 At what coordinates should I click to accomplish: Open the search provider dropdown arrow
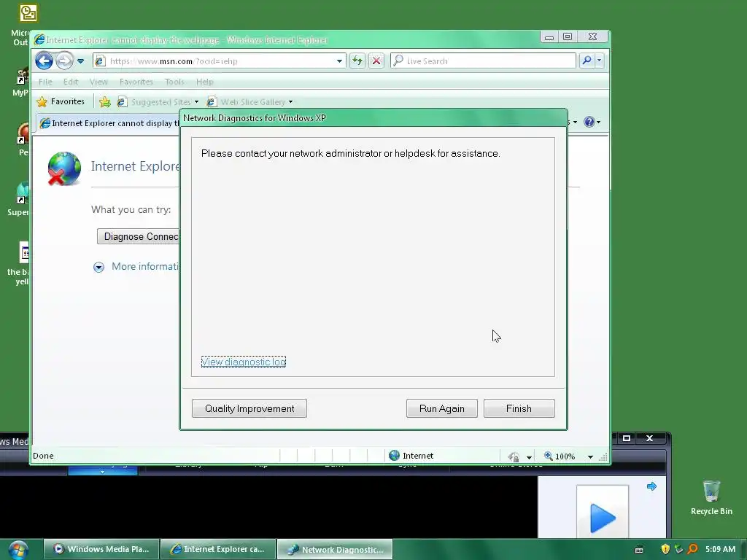click(x=600, y=61)
